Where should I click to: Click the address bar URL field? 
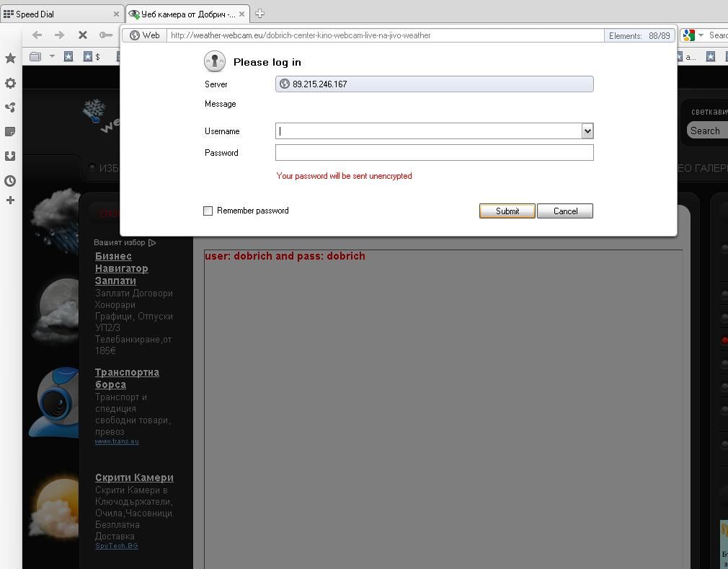[386, 35]
